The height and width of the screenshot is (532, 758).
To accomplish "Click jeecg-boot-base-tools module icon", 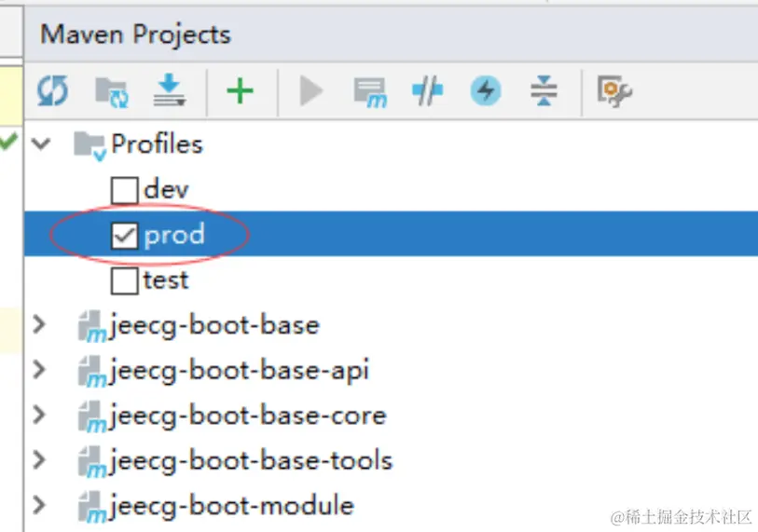I will 92,461.
